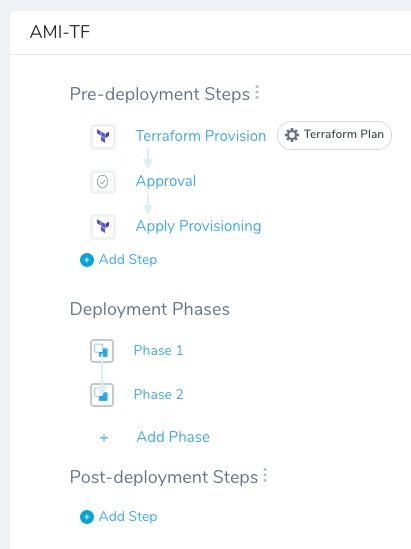The height and width of the screenshot is (549, 411).
Task: Open the Pre-deployment Steps options menu
Action: (x=257, y=92)
